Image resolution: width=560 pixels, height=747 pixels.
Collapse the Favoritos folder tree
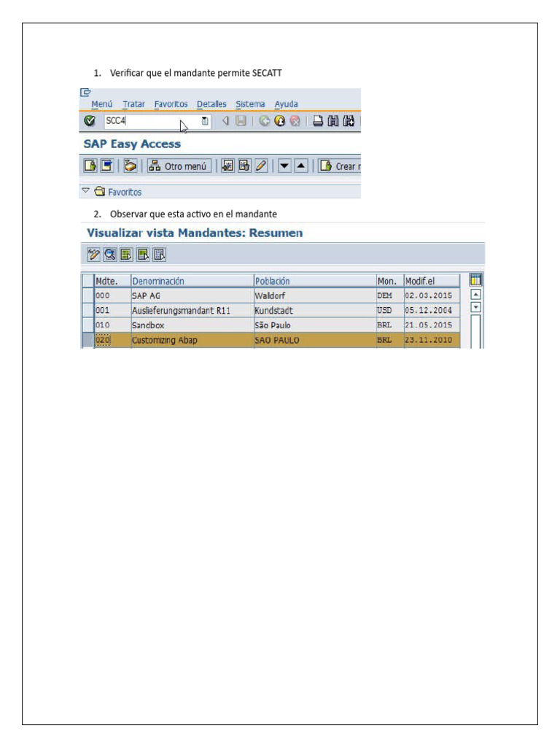[86, 191]
